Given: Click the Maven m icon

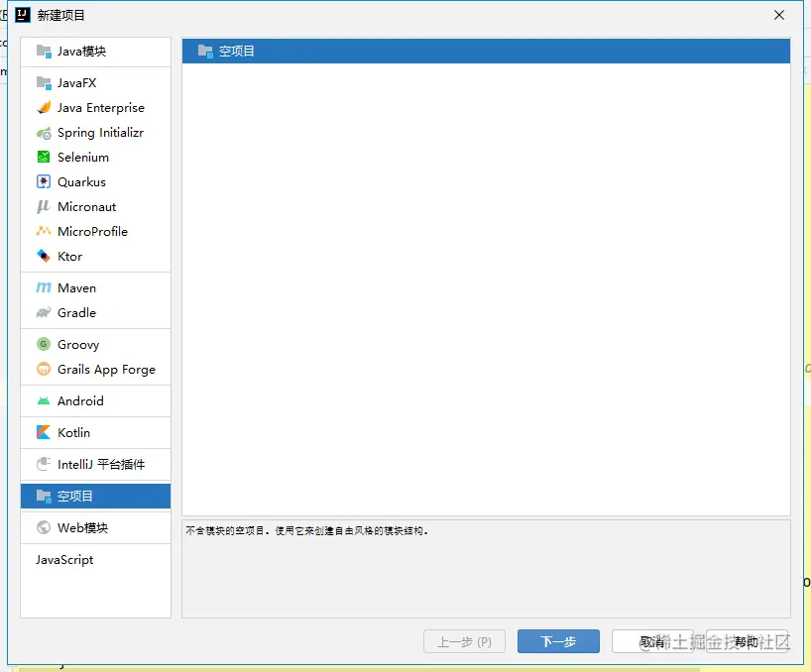Looking at the screenshot, I should (x=44, y=287).
